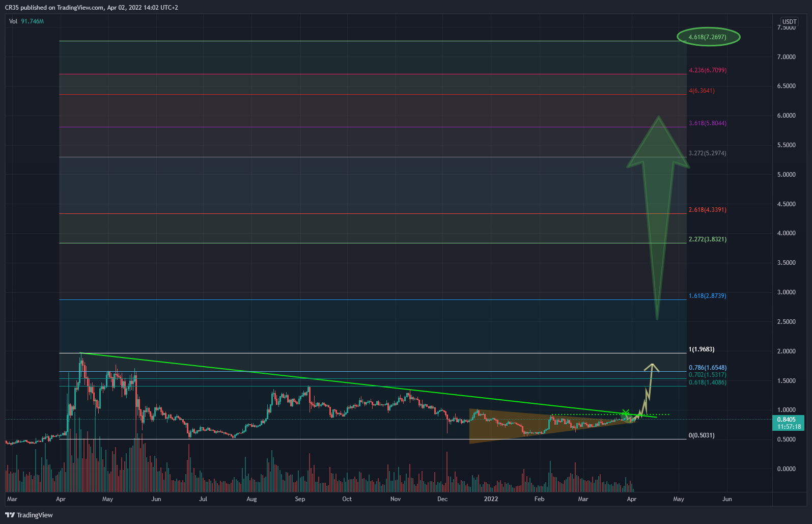Click 1.5000 on the price axis
Screen dimensions: 812x524
pyautogui.click(x=786, y=381)
